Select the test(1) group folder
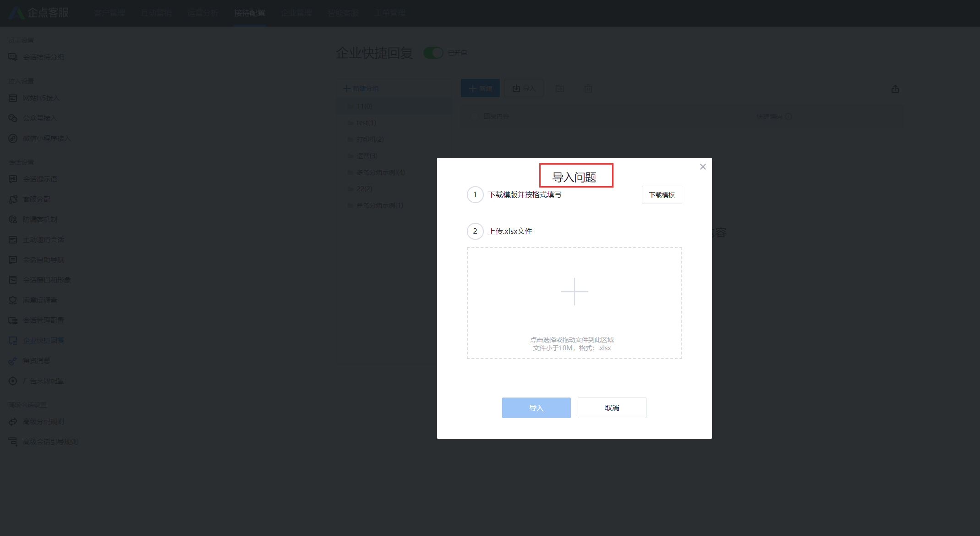The width and height of the screenshot is (980, 536). (394, 123)
